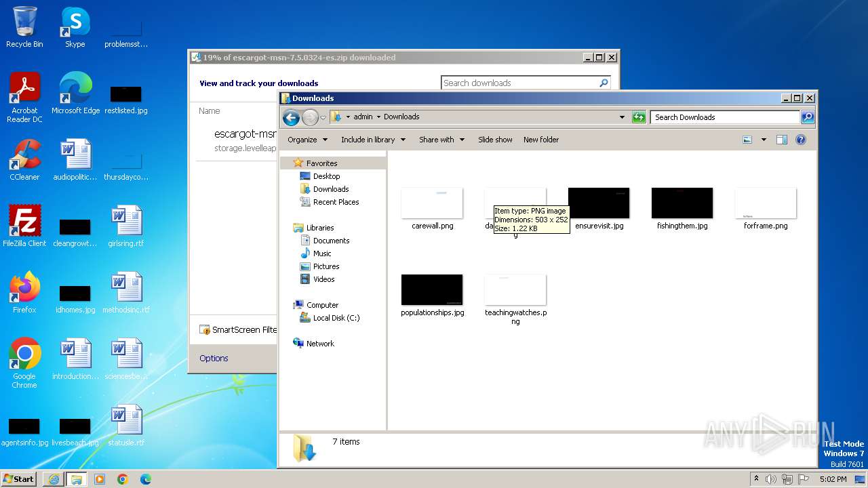Image resolution: width=868 pixels, height=488 pixels.
Task: Open Windows Media Player taskbar icon
Action: pyautogui.click(x=100, y=479)
